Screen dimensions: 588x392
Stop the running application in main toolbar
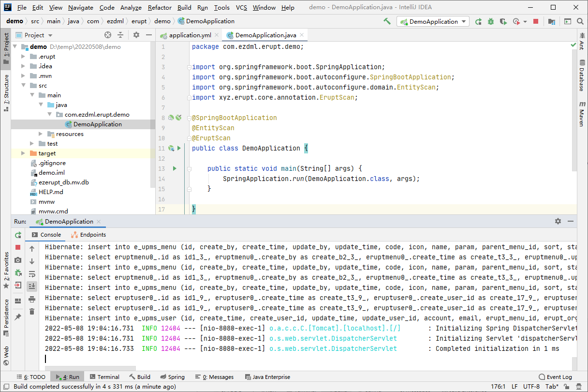click(x=536, y=21)
